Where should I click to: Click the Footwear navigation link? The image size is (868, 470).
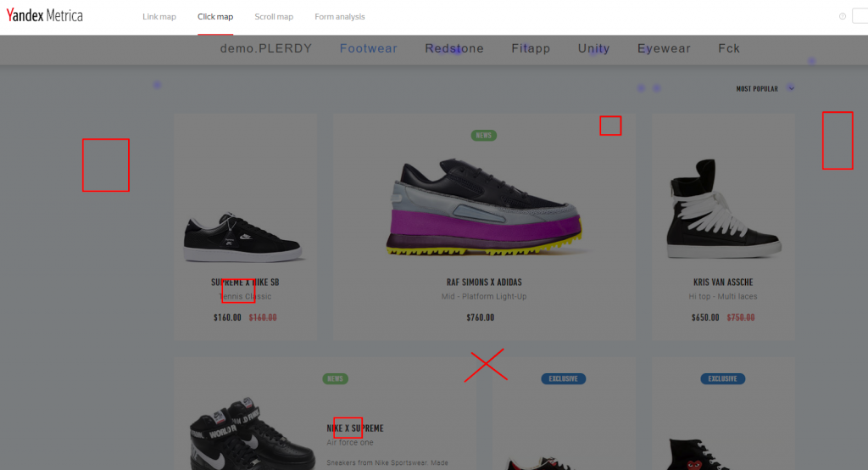point(368,48)
